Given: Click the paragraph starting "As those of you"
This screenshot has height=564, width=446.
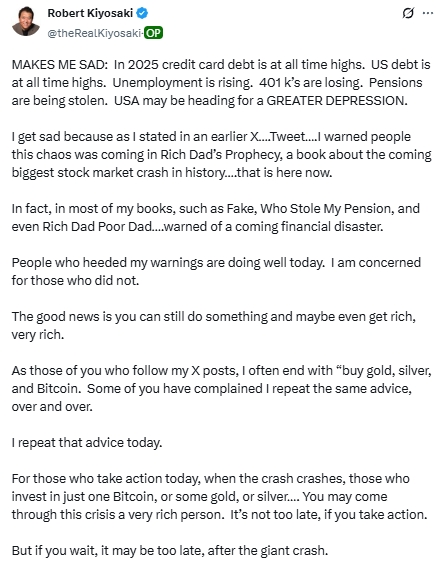Looking at the screenshot, I should click(222, 388).
